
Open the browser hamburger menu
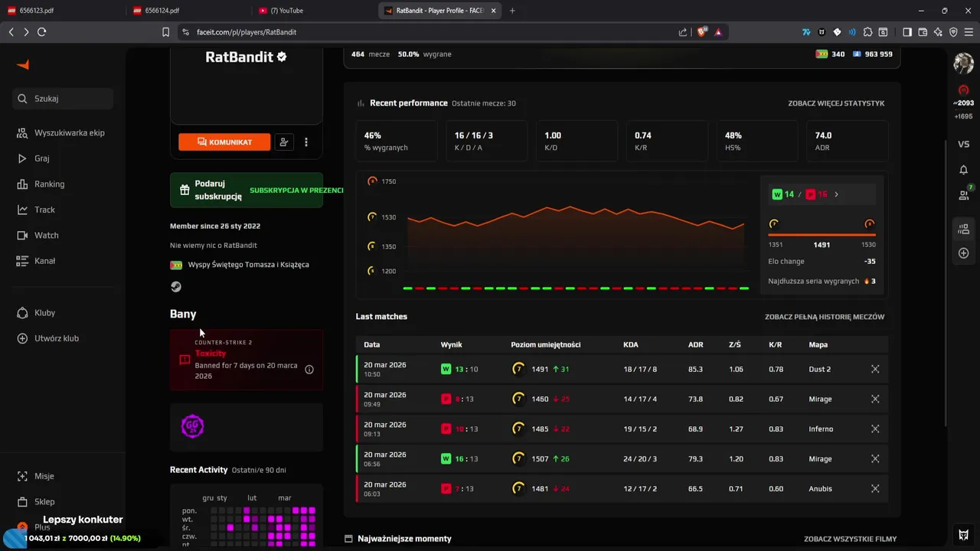(x=969, y=32)
